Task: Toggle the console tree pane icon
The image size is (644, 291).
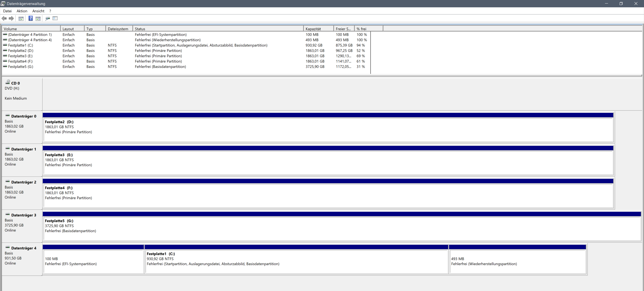Action: pyautogui.click(x=21, y=18)
